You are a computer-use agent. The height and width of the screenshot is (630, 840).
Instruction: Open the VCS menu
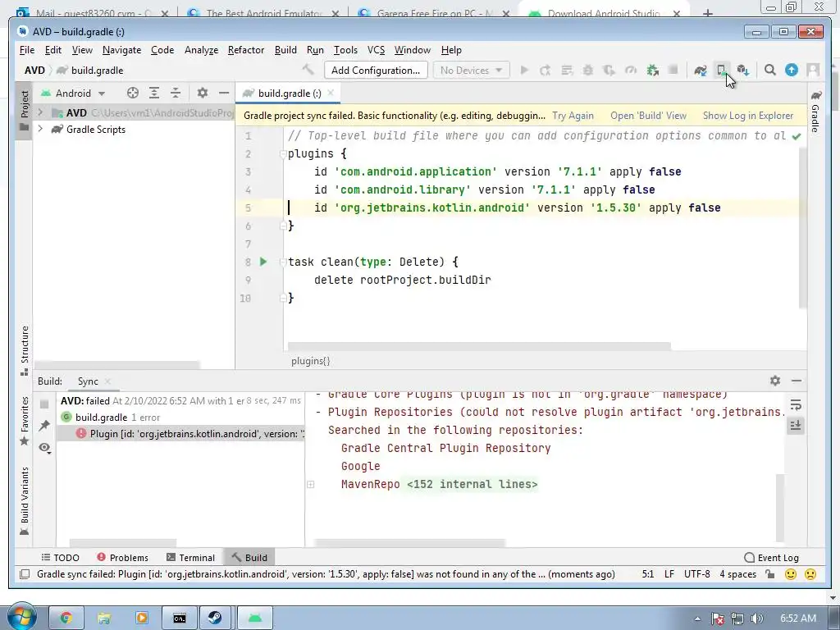pyautogui.click(x=376, y=50)
